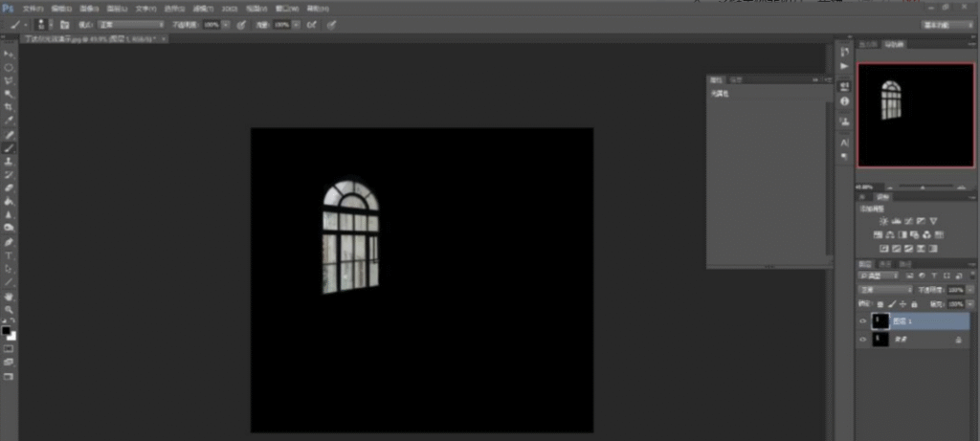This screenshot has width=980, height=441.
Task: Hide the 背景 layer with eye icon
Action: coord(863,340)
